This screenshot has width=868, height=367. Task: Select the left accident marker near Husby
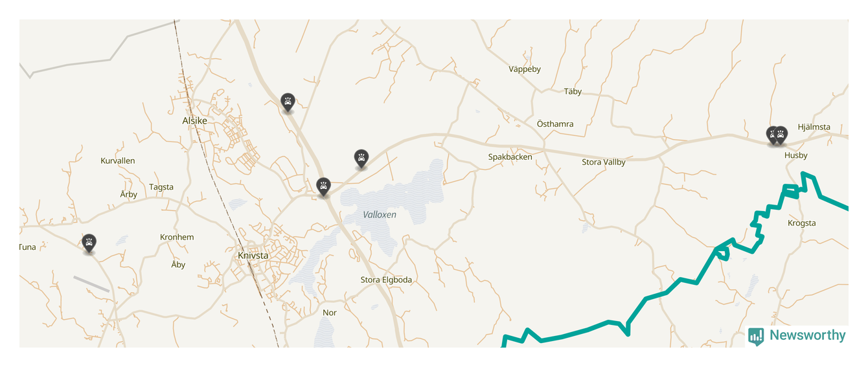(772, 135)
